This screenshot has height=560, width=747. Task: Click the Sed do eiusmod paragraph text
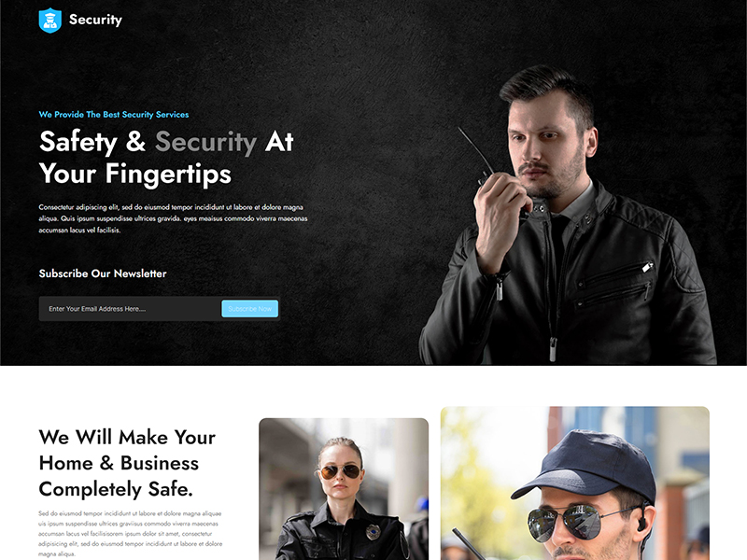[x=130, y=533]
